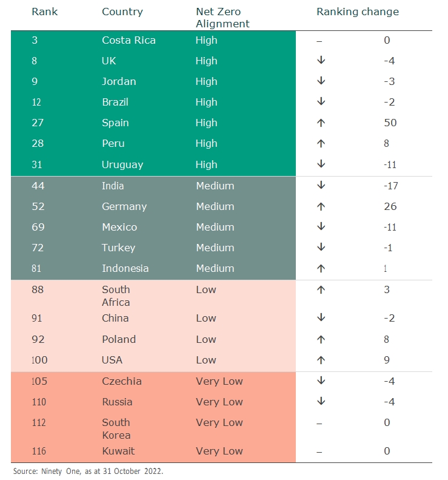Click the Ninety One source footnote
Image resolution: width=448 pixels, height=480 pixels.
(88, 471)
